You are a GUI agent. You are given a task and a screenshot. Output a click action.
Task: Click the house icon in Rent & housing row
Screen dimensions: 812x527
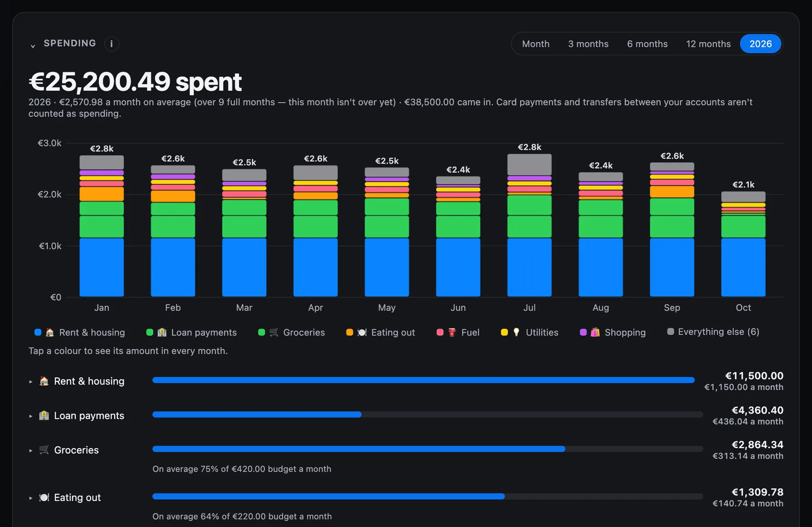pyautogui.click(x=44, y=381)
